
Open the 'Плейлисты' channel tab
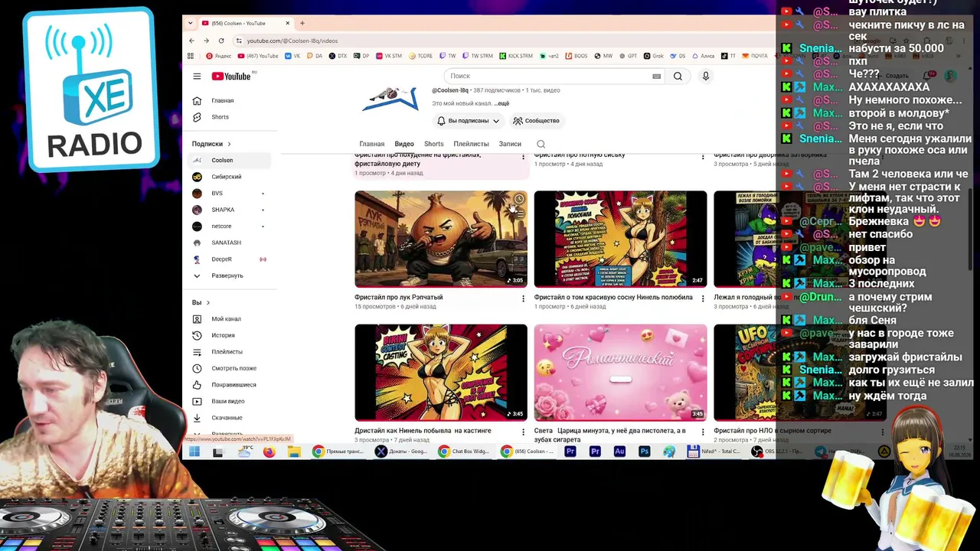pyautogui.click(x=471, y=144)
